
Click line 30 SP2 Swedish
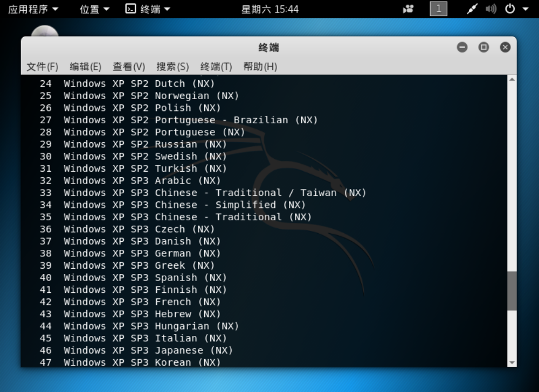click(x=133, y=156)
